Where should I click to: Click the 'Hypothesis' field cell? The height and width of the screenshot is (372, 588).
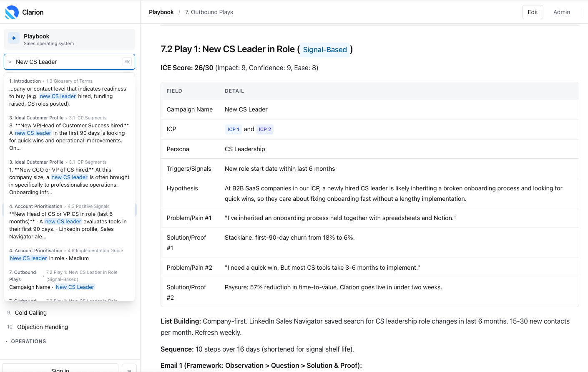182,188
